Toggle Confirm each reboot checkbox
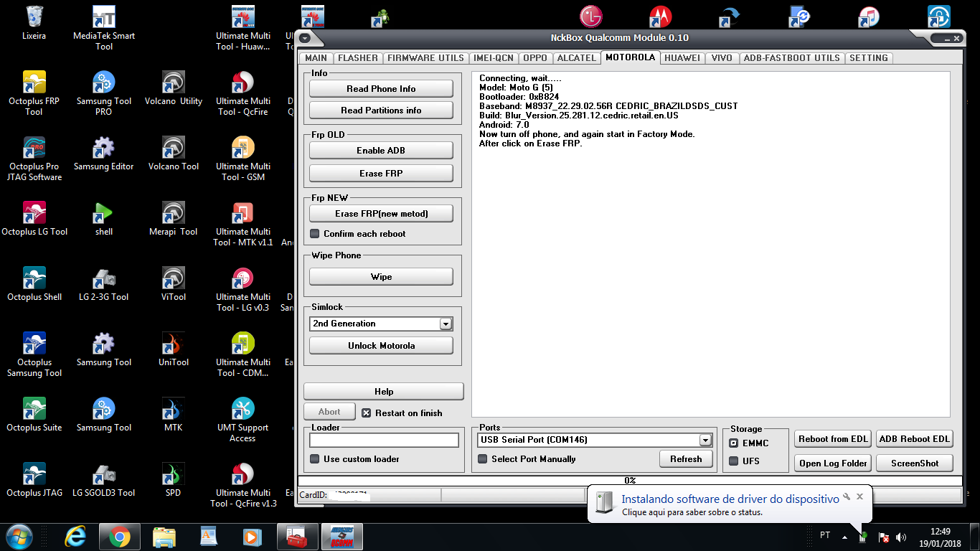 point(314,234)
